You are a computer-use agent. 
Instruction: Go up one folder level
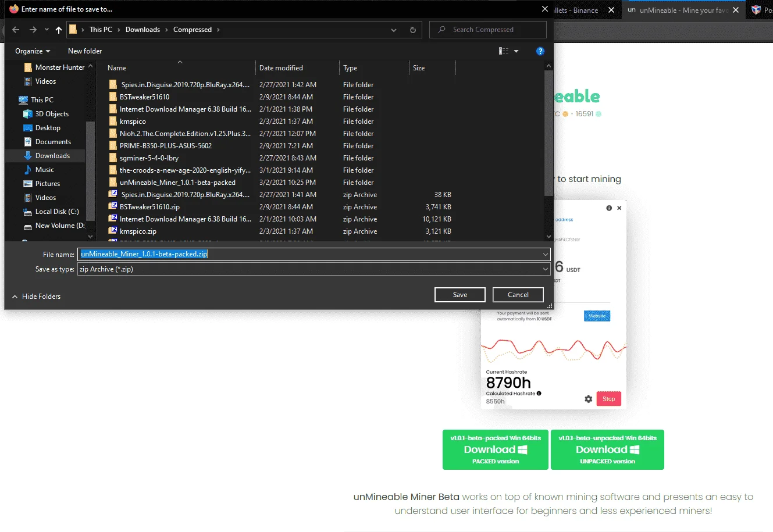pos(59,30)
